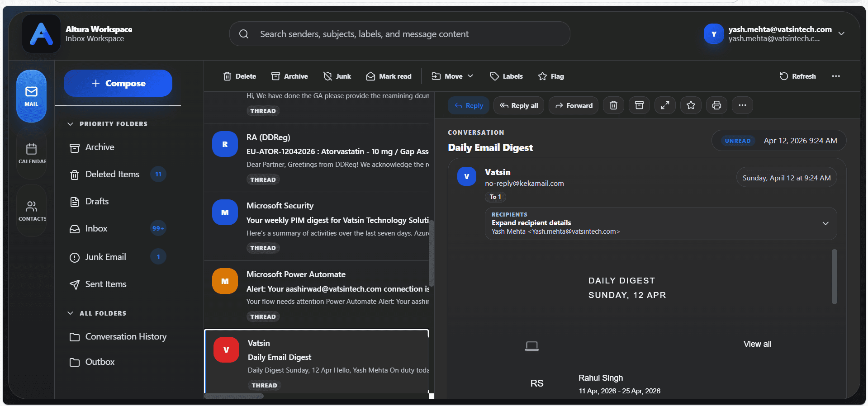Open more options in conversation toolbar
The image size is (868, 406).
click(x=742, y=105)
